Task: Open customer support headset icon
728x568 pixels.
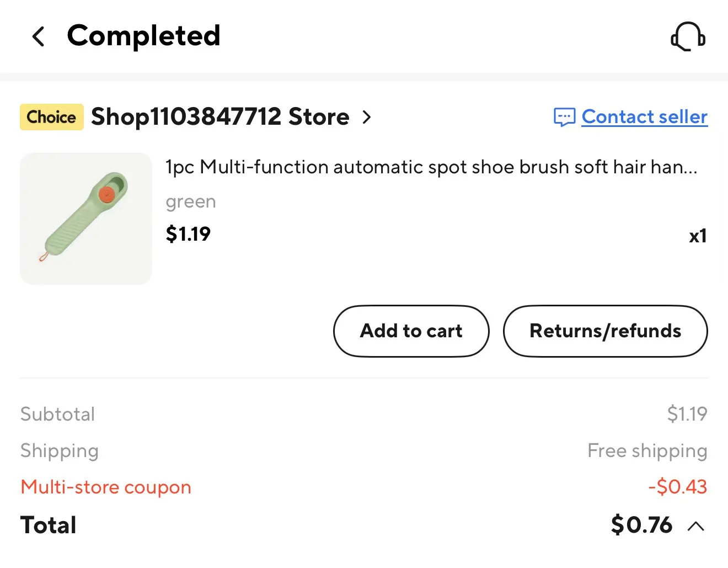Action: click(x=688, y=37)
